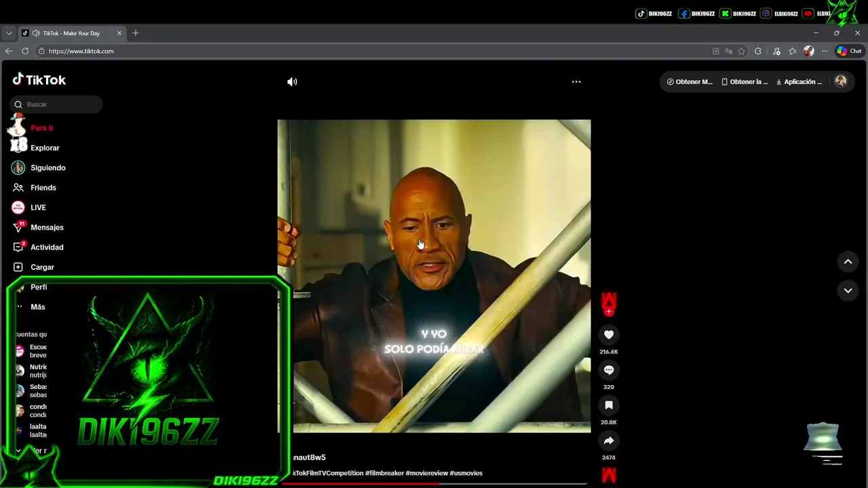This screenshot has height=488, width=868.
Task: Pause the playing TikTok video
Action: pos(434,276)
